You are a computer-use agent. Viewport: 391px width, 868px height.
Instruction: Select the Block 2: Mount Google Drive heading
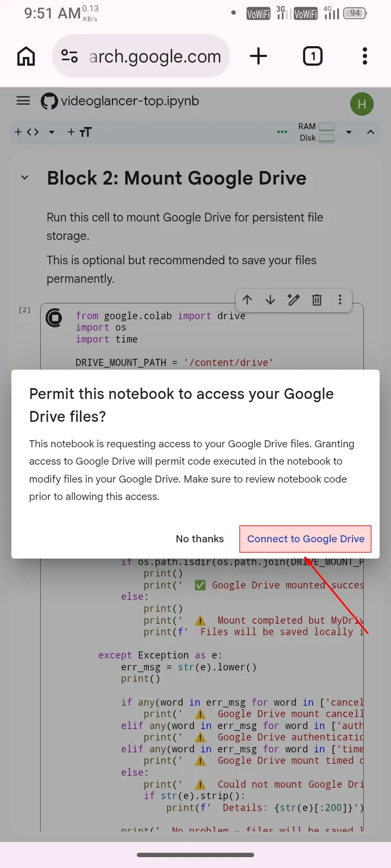pyautogui.click(x=176, y=178)
